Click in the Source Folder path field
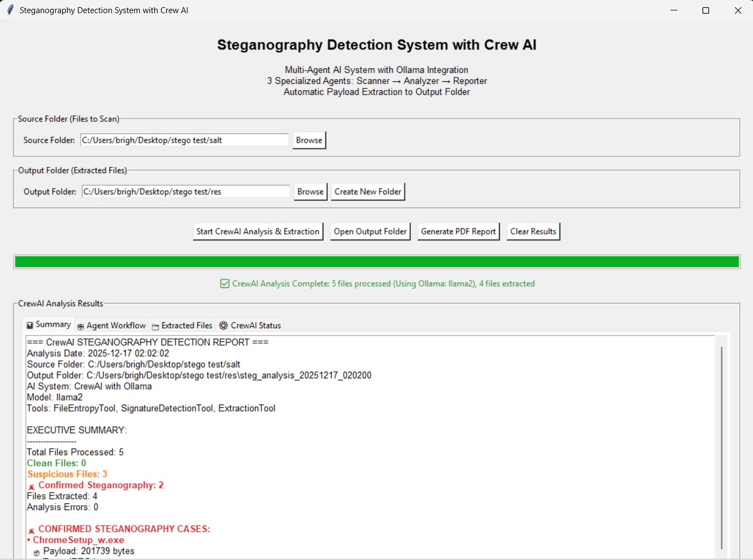This screenshot has height=560, width=753. 184,141
